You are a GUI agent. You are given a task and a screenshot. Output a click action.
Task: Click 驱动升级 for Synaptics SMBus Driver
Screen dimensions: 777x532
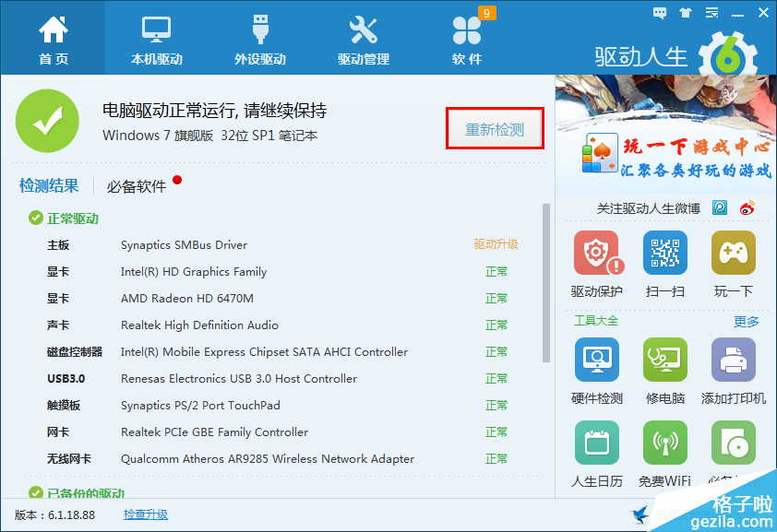click(496, 244)
